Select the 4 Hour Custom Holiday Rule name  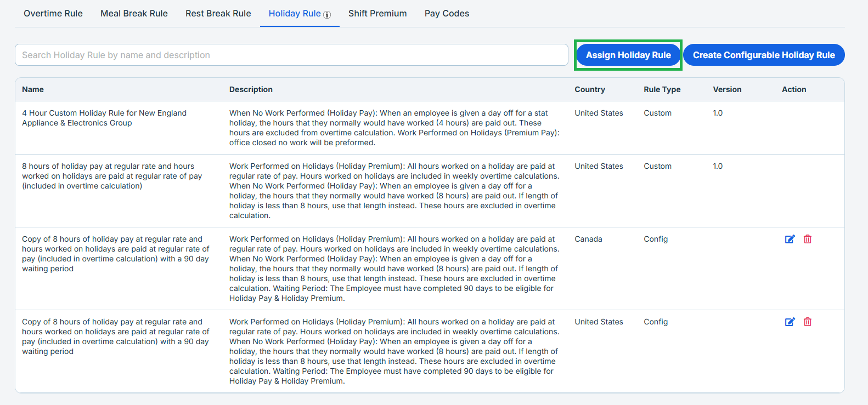[104, 118]
